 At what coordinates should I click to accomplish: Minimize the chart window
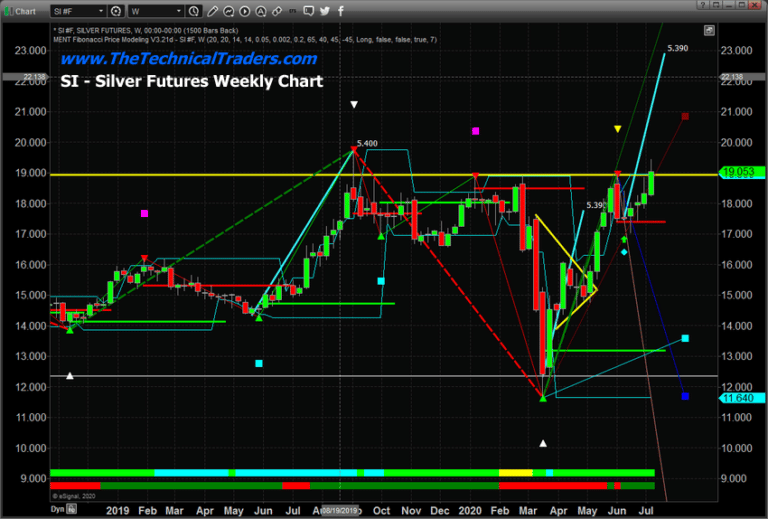(729, 5)
